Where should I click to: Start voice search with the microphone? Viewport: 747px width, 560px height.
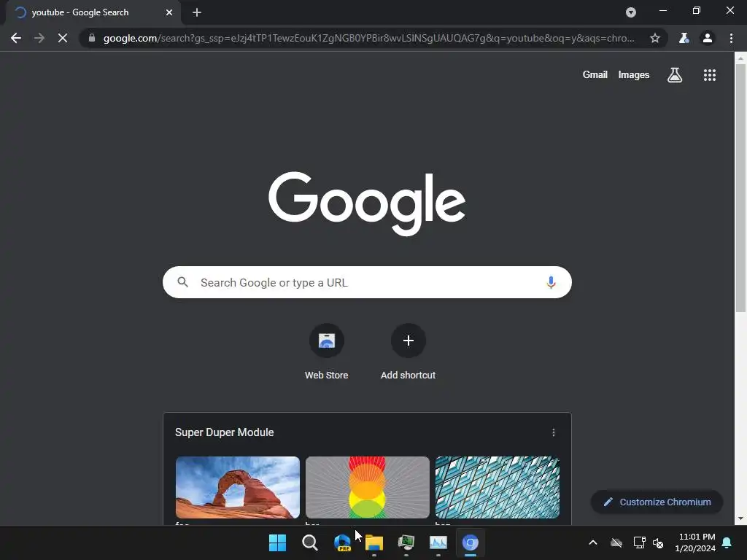(551, 282)
